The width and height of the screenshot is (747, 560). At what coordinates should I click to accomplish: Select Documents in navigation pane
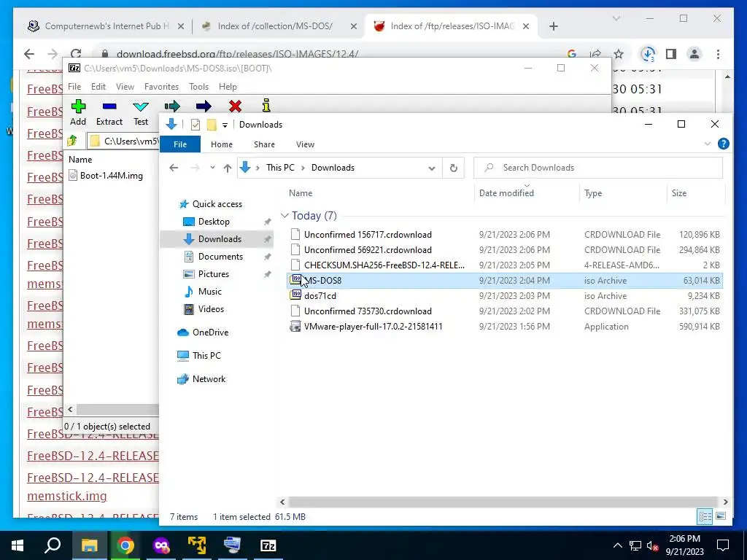pyautogui.click(x=220, y=257)
